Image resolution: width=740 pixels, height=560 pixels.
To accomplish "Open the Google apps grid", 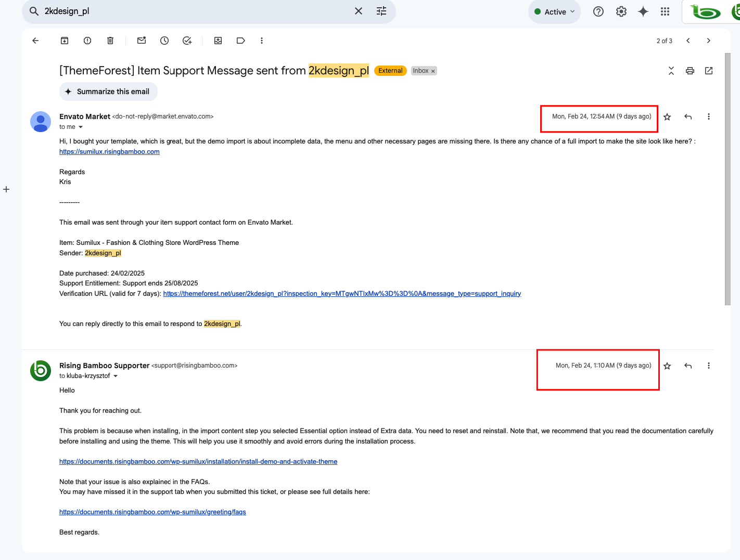I will pyautogui.click(x=665, y=11).
